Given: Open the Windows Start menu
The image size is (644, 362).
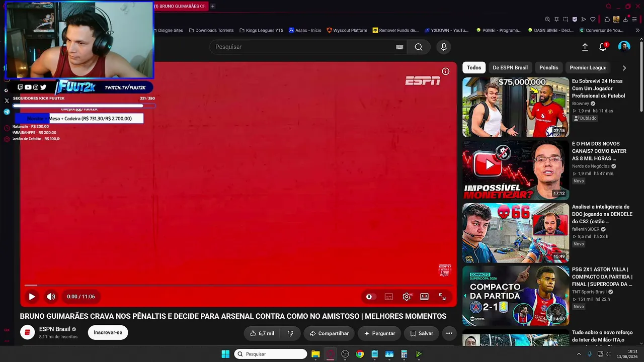Looking at the screenshot, I should (225, 354).
